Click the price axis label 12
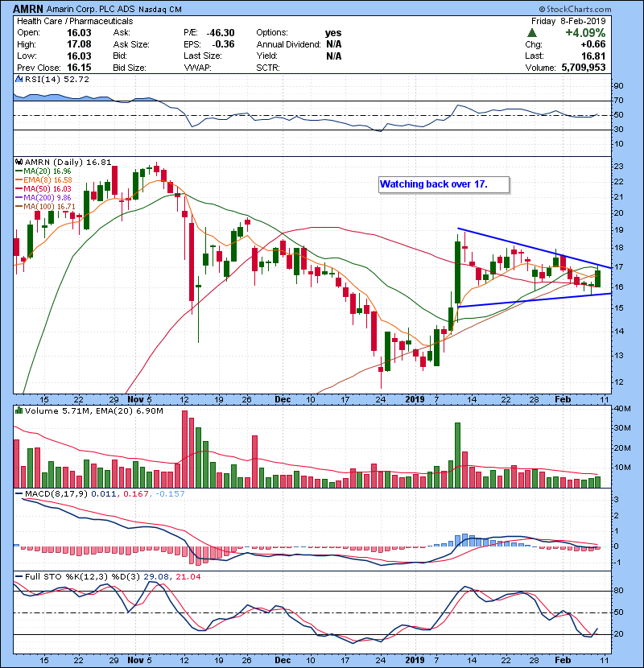 [618, 382]
